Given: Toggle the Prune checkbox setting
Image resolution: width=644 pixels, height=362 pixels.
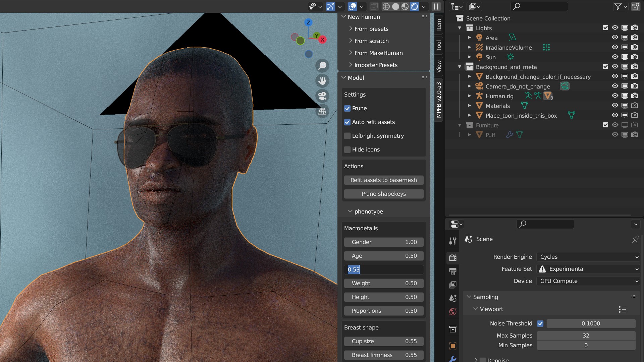Looking at the screenshot, I should (x=347, y=108).
